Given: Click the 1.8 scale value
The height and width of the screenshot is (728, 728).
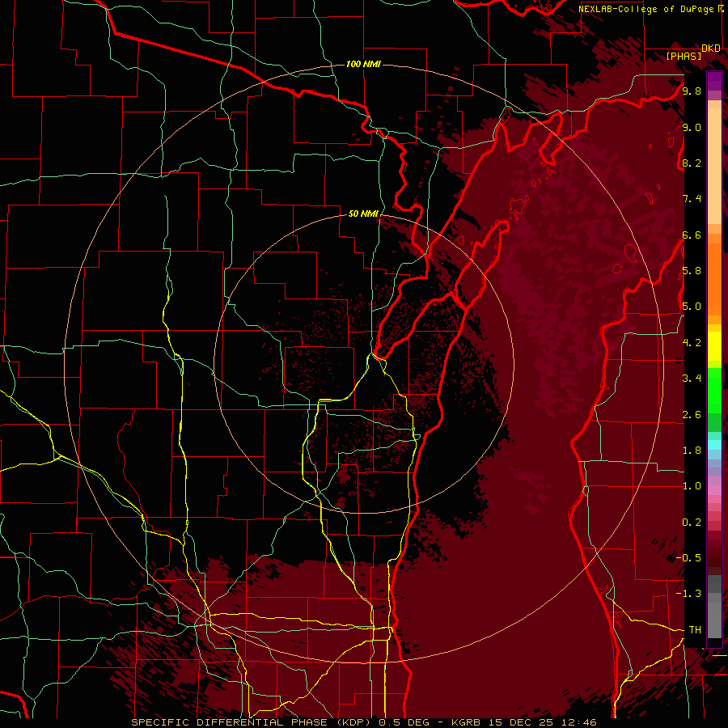Looking at the screenshot, I should (x=692, y=451).
